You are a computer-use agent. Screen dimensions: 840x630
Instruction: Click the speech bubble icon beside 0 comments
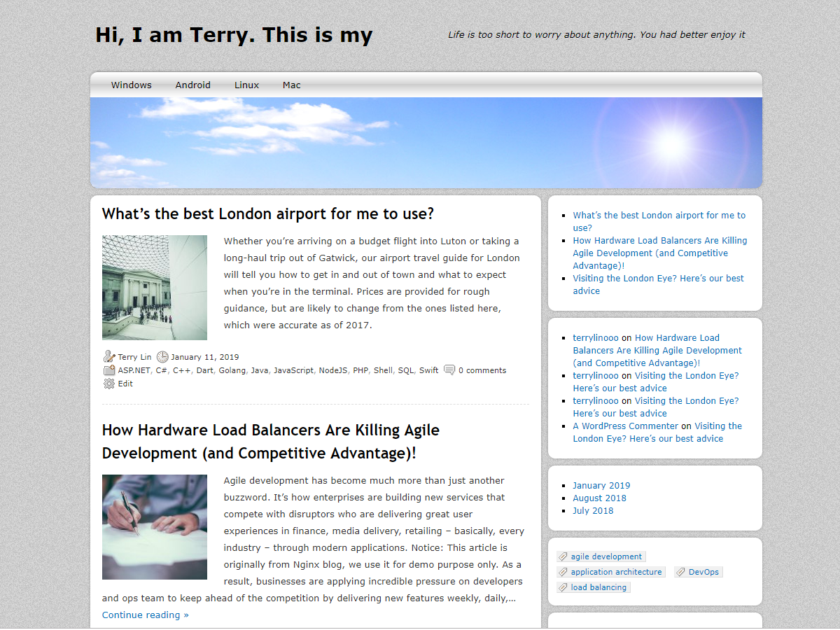(x=449, y=370)
